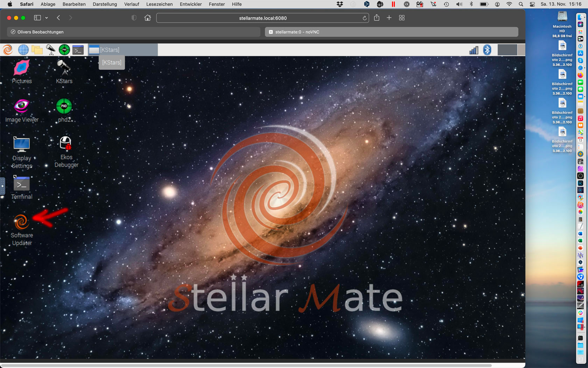Screen dimensions: 588x368
Task: Open the KStars desktop icon
Action: 64,72
